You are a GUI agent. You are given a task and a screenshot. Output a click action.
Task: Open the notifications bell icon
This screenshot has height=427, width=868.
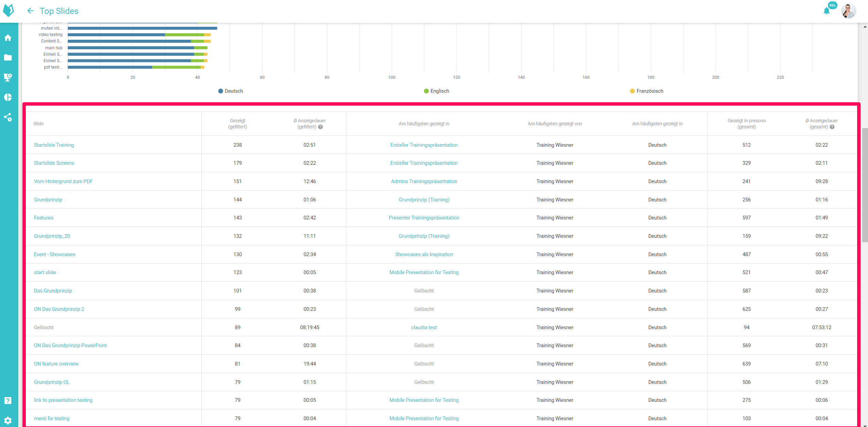coord(827,11)
